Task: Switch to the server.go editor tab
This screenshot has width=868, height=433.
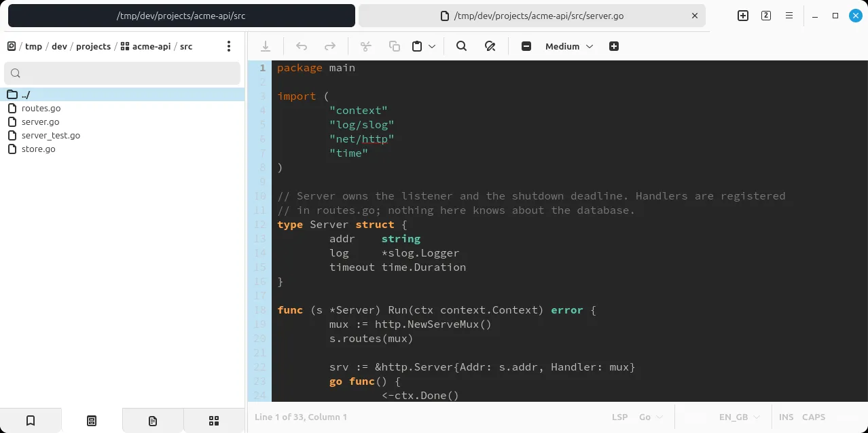Action: pos(532,16)
